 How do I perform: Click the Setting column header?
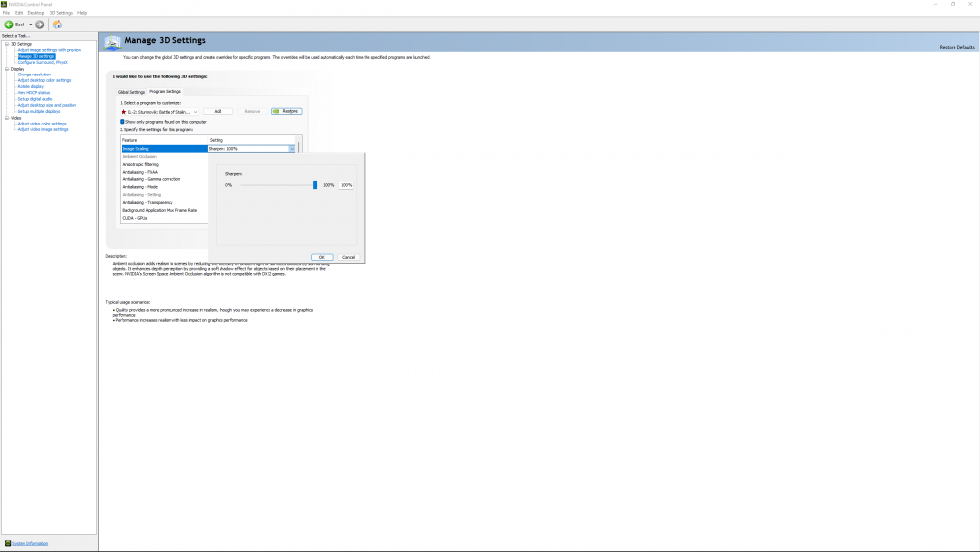(251, 140)
